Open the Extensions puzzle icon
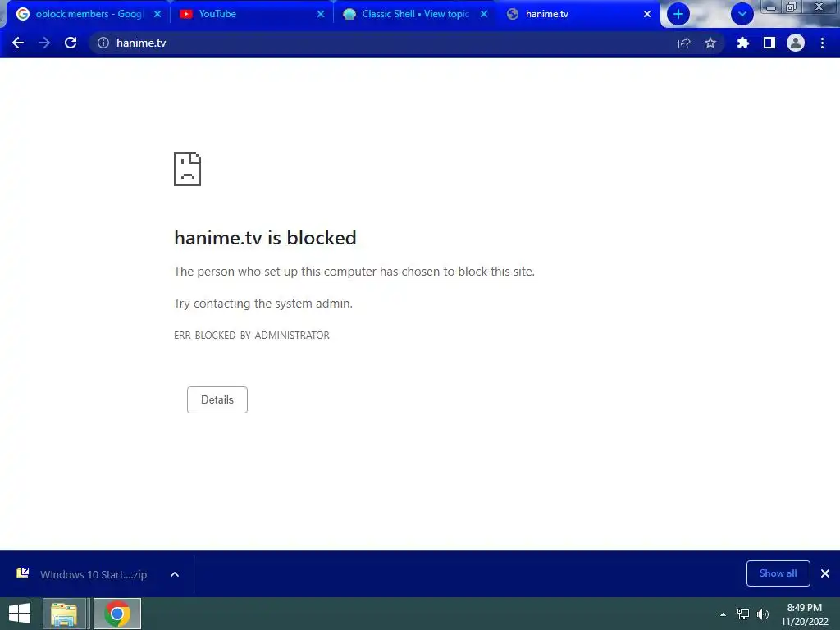This screenshot has width=840, height=630. [743, 43]
